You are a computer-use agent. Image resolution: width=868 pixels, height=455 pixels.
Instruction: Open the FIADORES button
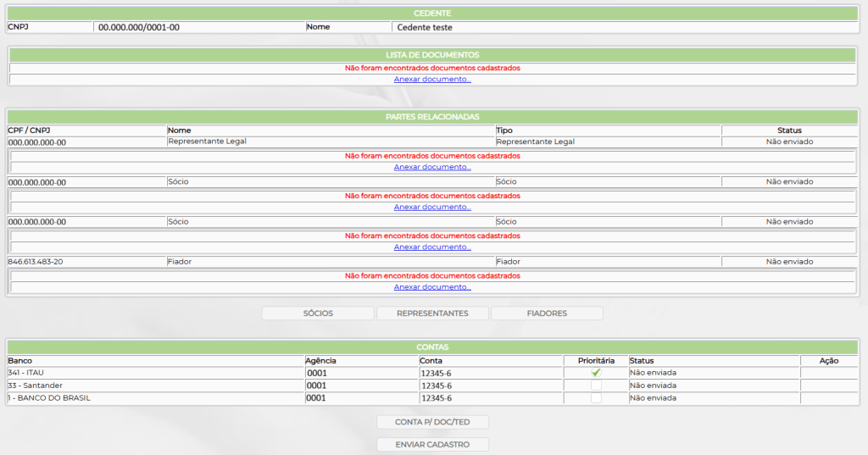[x=547, y=314]
